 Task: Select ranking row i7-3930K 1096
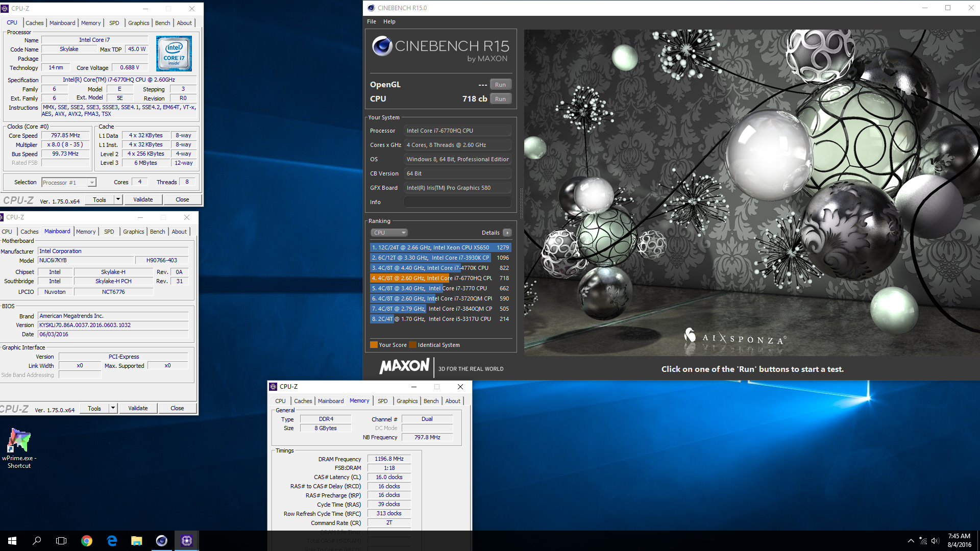click(440, 258)
